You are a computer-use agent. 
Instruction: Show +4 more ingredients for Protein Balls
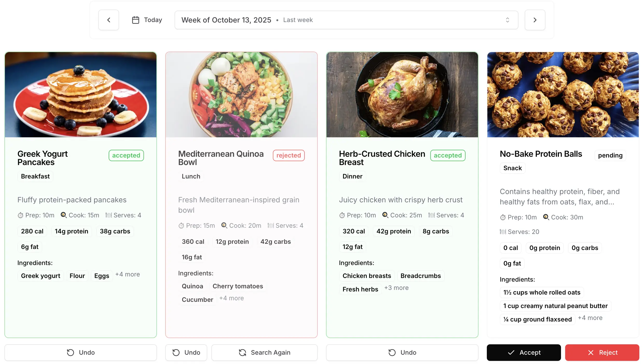590,318
